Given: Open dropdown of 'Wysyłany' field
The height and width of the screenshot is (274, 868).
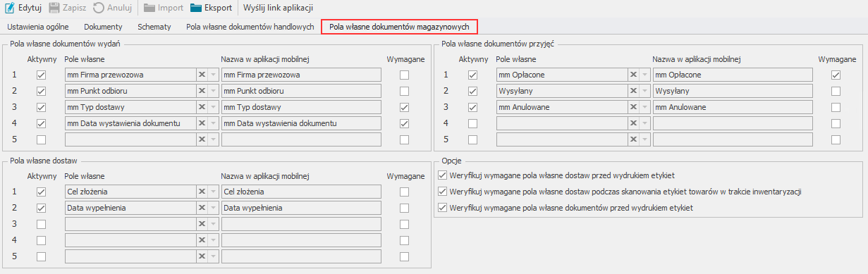Looking at the screenshot, I should tap(645, 91).
